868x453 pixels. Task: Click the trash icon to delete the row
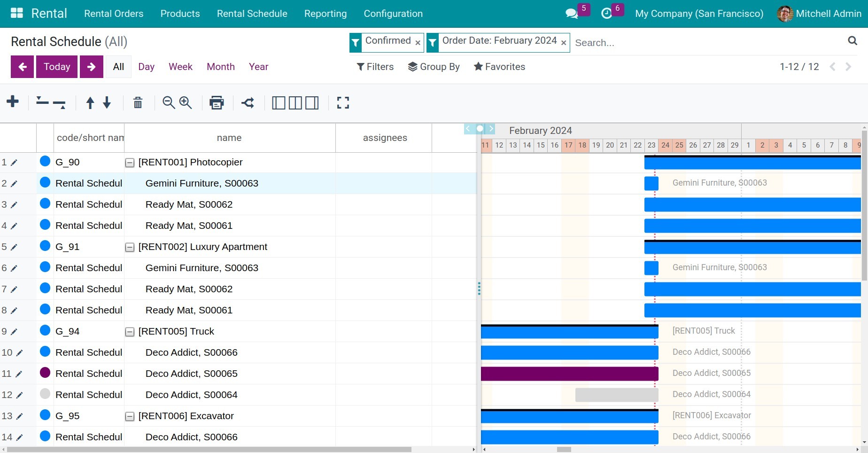point(138,102)
